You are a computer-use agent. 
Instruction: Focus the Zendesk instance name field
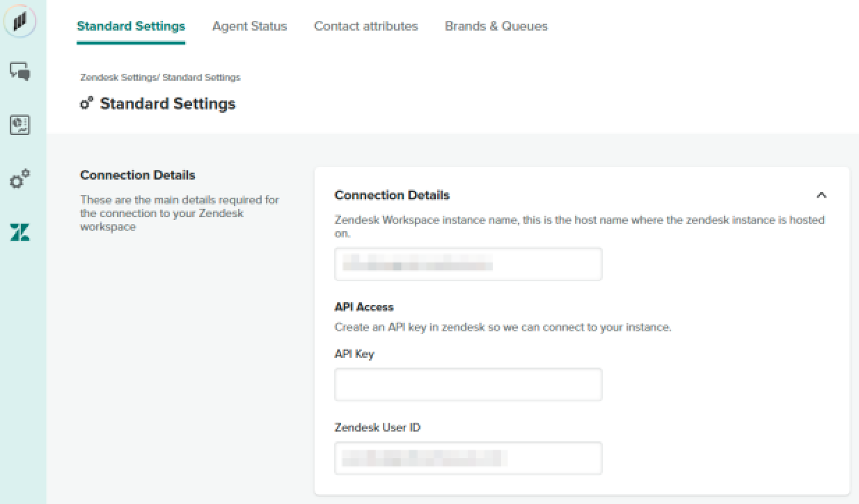point(468,265)
